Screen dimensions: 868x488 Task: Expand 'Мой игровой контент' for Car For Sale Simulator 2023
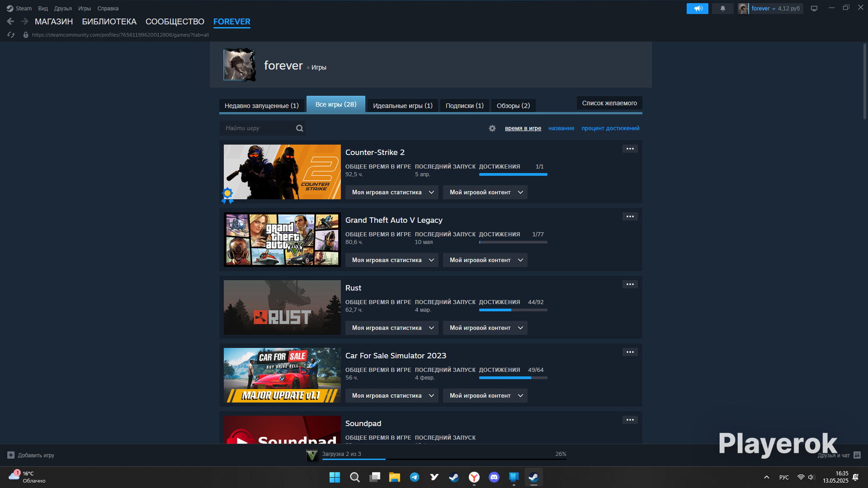click(x=485, y=396)
